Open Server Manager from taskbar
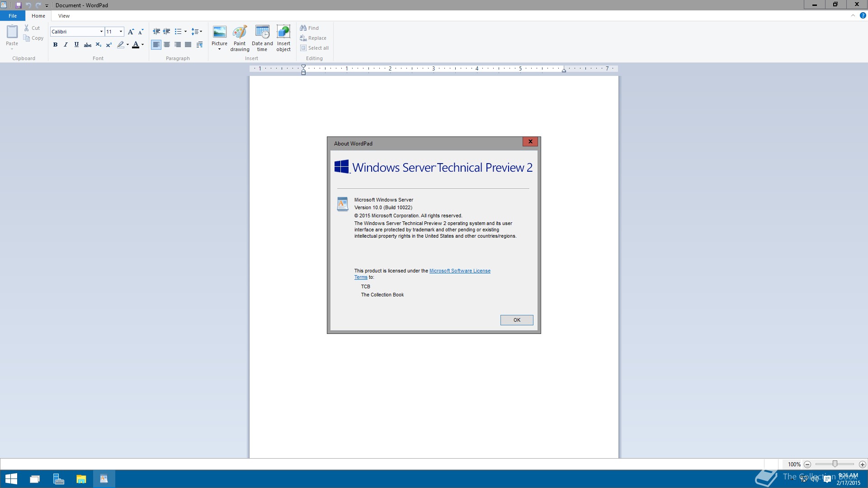The image size is (868, 488). (x=58, y=479)
